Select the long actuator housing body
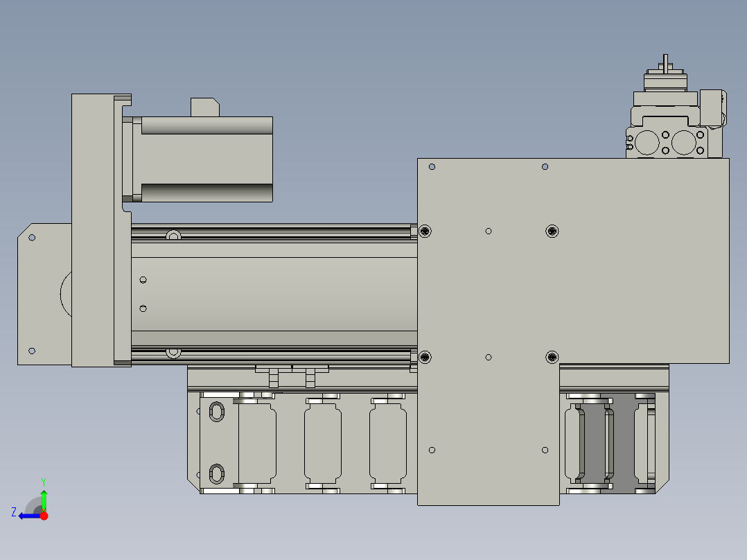The height and width of the screenshot is (560, 747). [x=274, y=294]
